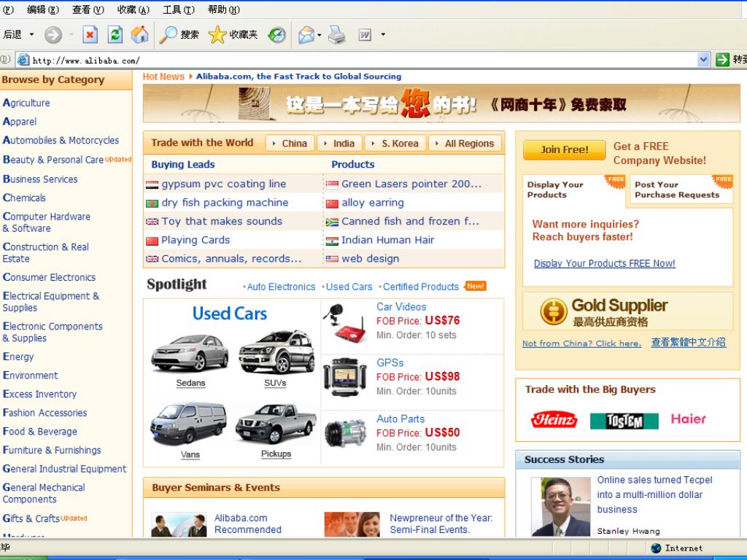Click the green Go arrow beside the address bar
This screenshot has height=560, width=747.
click(x=722, y=60)
